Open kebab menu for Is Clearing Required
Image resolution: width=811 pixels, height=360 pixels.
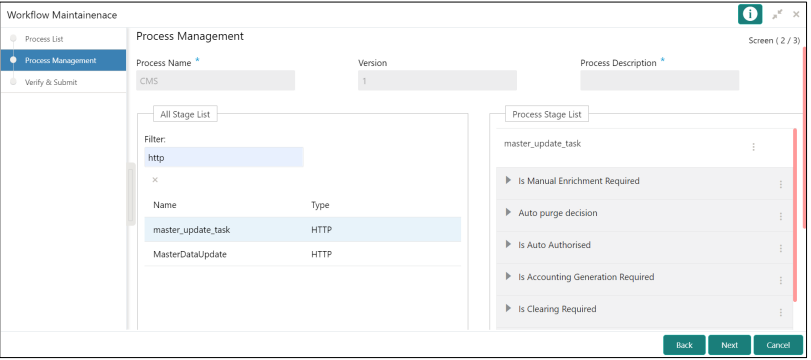point(780,312)
